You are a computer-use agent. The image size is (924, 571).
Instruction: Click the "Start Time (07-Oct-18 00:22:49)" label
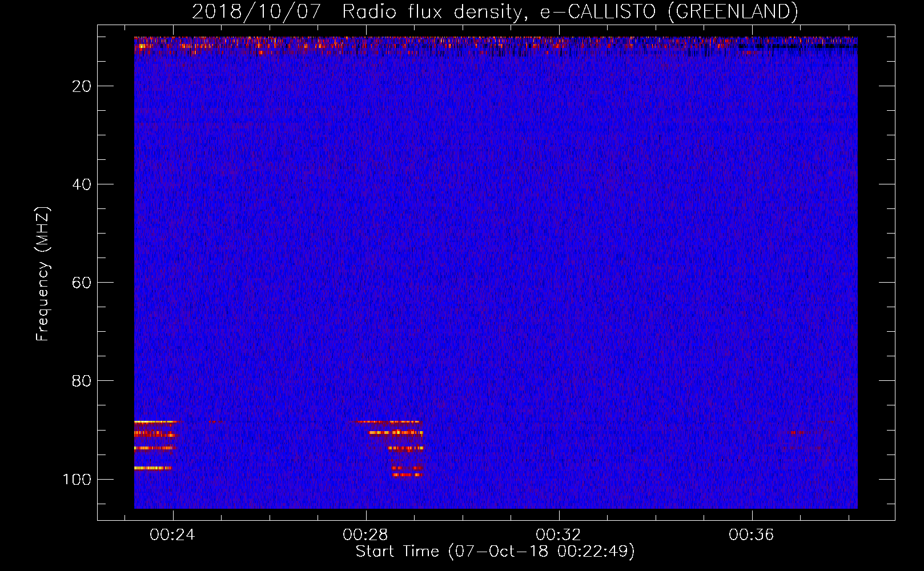(x=495, y=552)
